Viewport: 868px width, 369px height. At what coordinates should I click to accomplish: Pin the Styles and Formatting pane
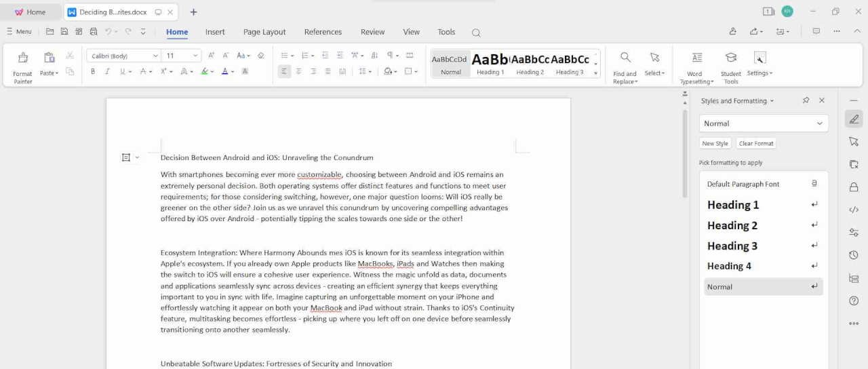point(806,100)
